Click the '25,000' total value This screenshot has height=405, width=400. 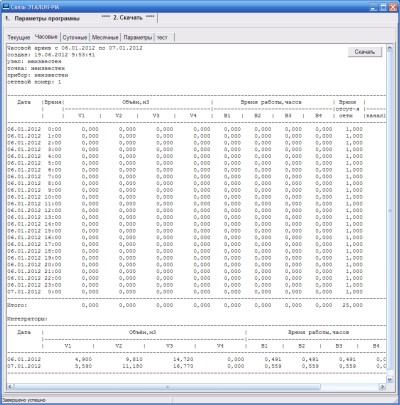coord(353,305)
